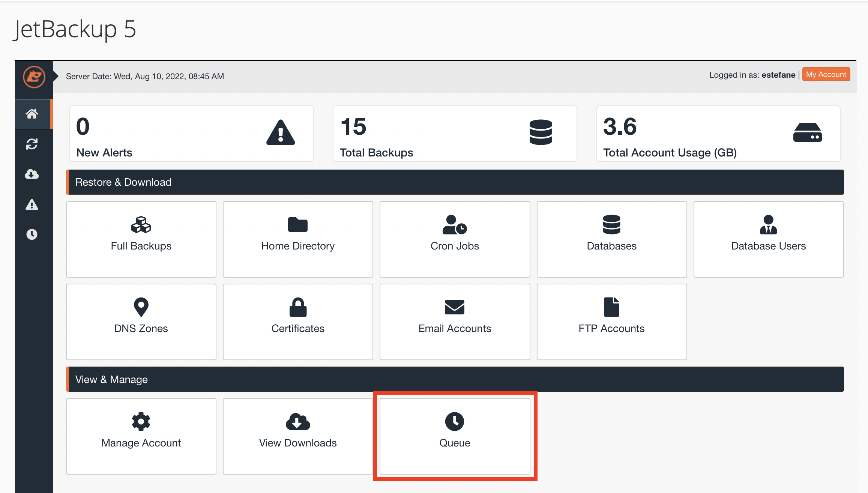Viewport: 868px width, 493px height.
Task: Open the Restore (refresh arrows) sidebar icon
Action: coord(32,144)
